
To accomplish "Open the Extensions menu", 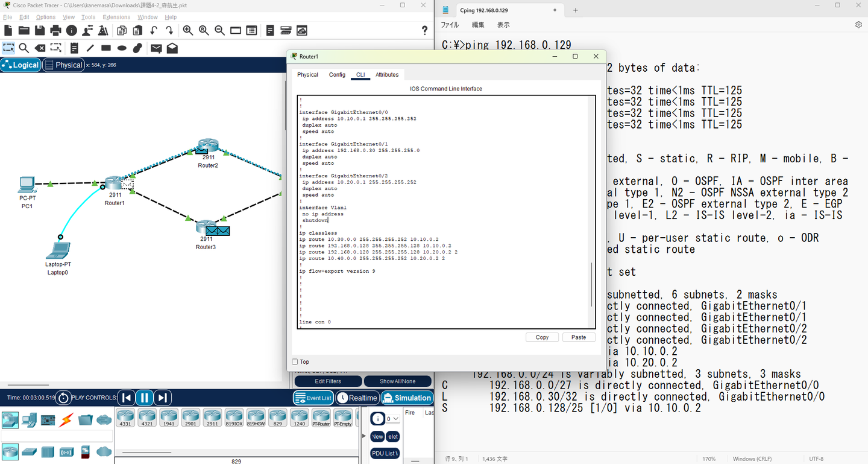I will click(x=116, y=17).
